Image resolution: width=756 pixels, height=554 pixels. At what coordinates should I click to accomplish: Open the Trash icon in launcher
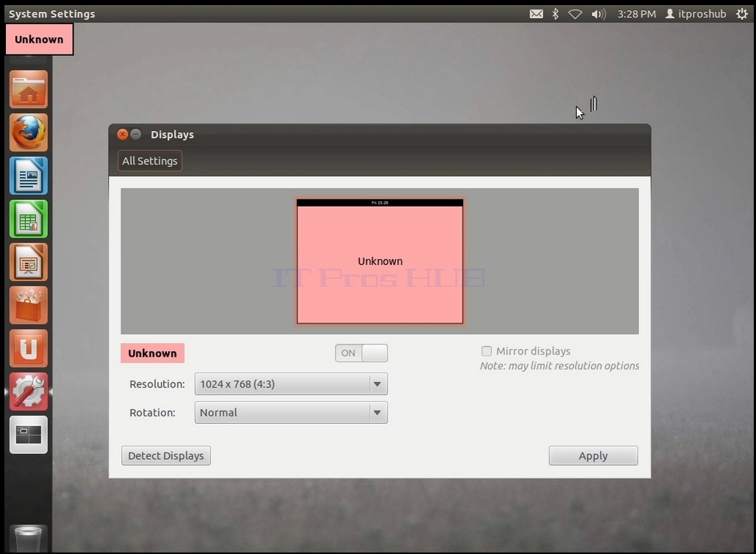tap(29, 539)
